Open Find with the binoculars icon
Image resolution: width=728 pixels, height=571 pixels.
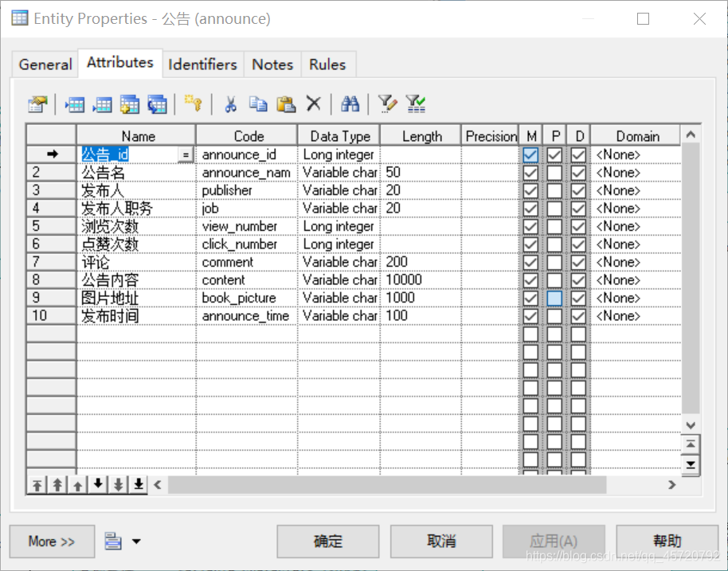click(x=350, y=104)
